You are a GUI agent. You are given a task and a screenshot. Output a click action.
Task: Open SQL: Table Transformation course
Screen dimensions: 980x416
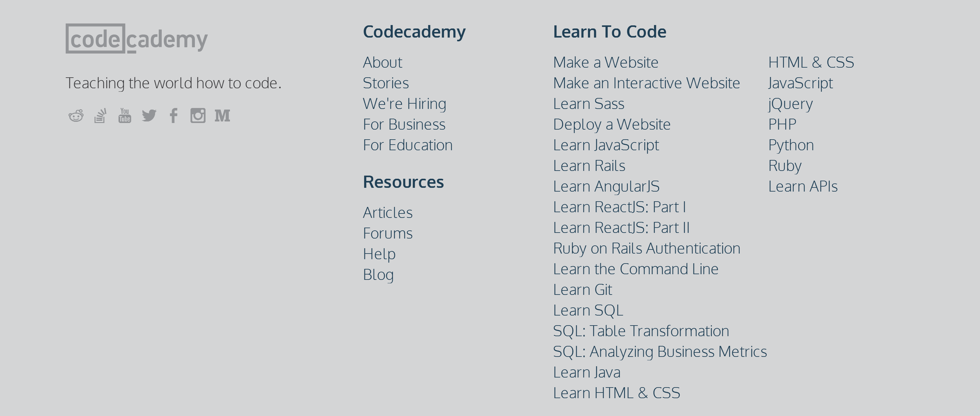[641, 331]
